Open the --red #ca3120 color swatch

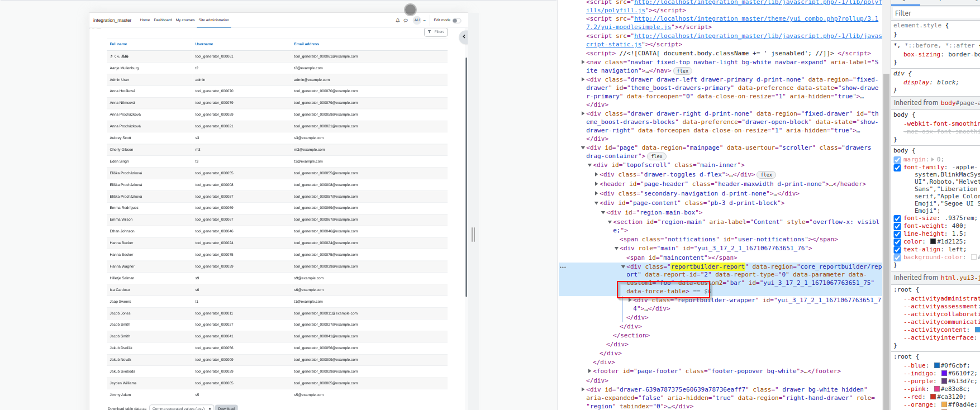933,397
